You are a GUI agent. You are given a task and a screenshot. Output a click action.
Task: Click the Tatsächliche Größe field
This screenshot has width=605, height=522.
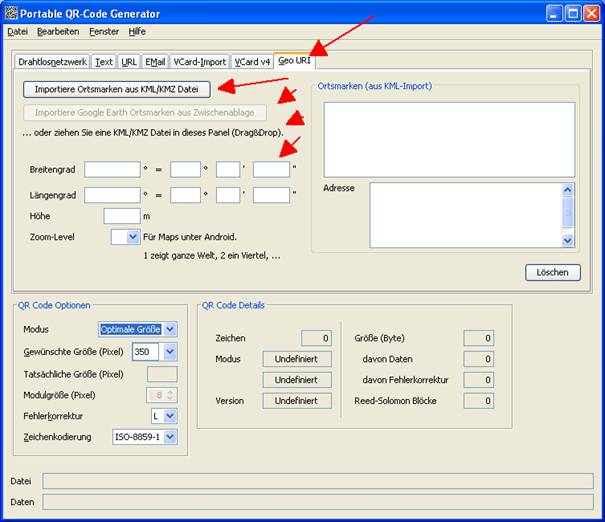162,374
